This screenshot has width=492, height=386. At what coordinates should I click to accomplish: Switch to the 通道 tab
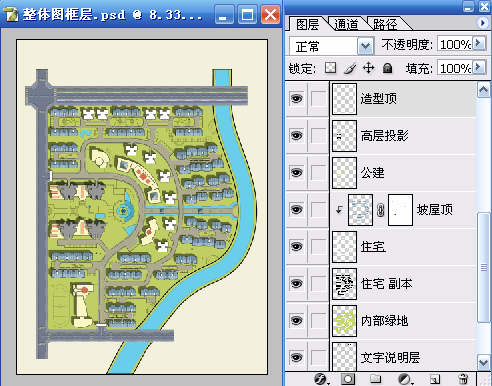coord(346,24)
